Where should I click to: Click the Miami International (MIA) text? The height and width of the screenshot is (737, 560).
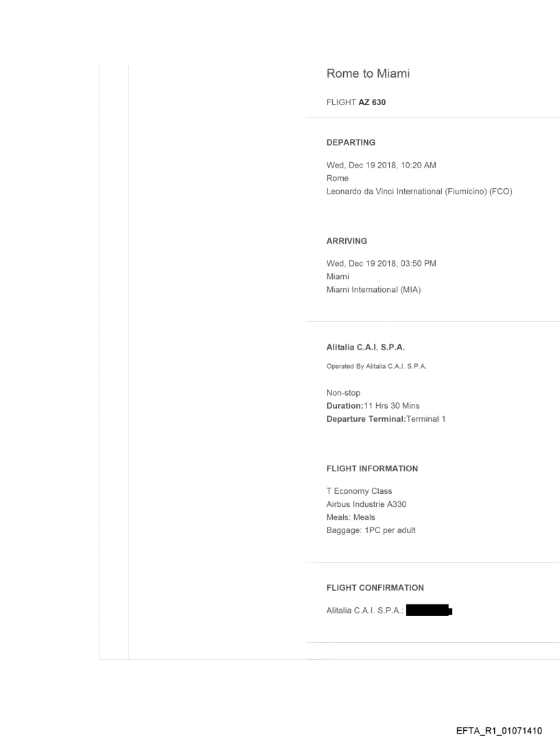point(373,289)
